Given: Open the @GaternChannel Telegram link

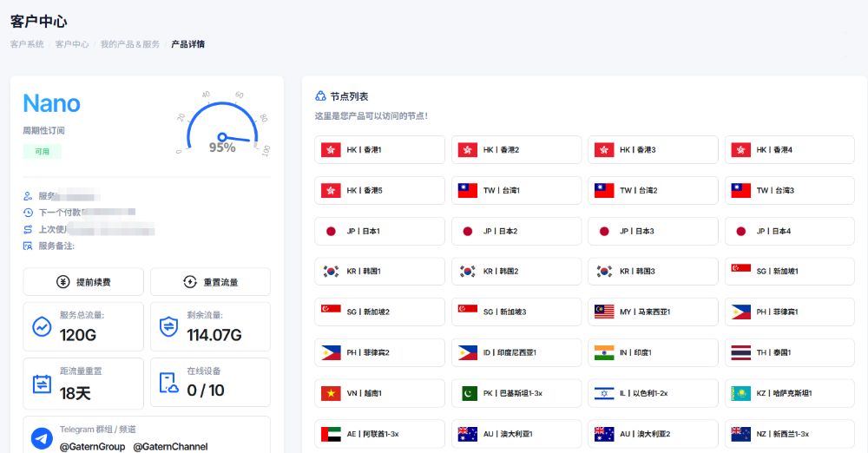Looking at the screenshot, I should 170,446.
